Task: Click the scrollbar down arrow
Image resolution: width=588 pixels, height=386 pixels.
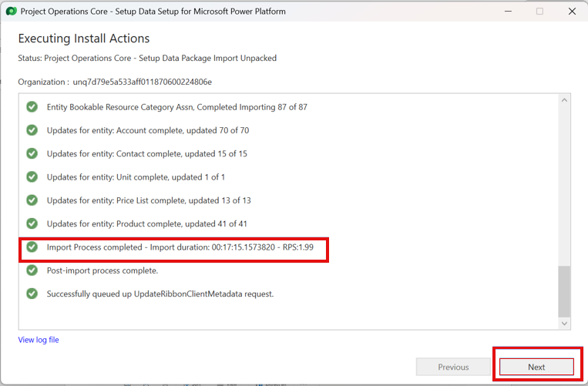Action: 564,324
